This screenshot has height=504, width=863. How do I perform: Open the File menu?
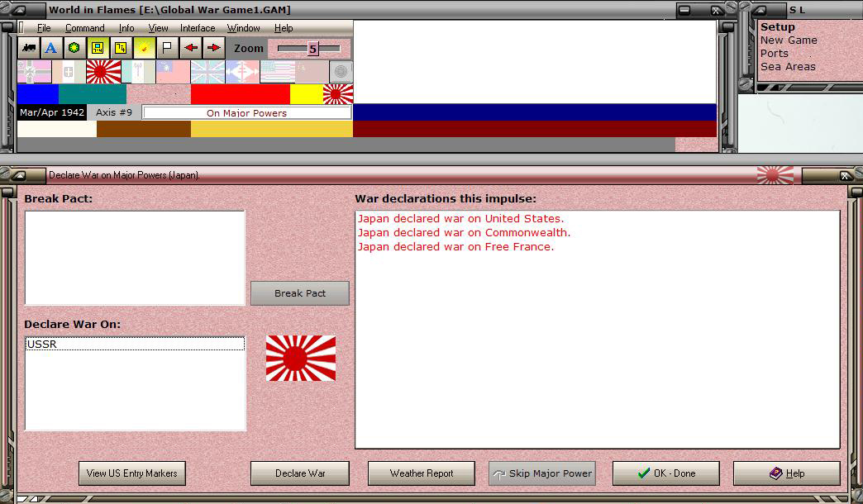[44, 28]
